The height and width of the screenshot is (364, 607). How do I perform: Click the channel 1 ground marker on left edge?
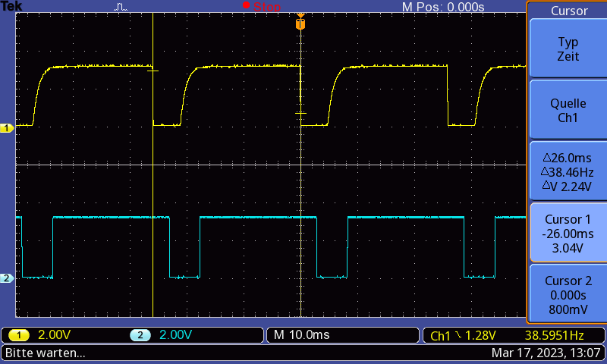point(7,128)
